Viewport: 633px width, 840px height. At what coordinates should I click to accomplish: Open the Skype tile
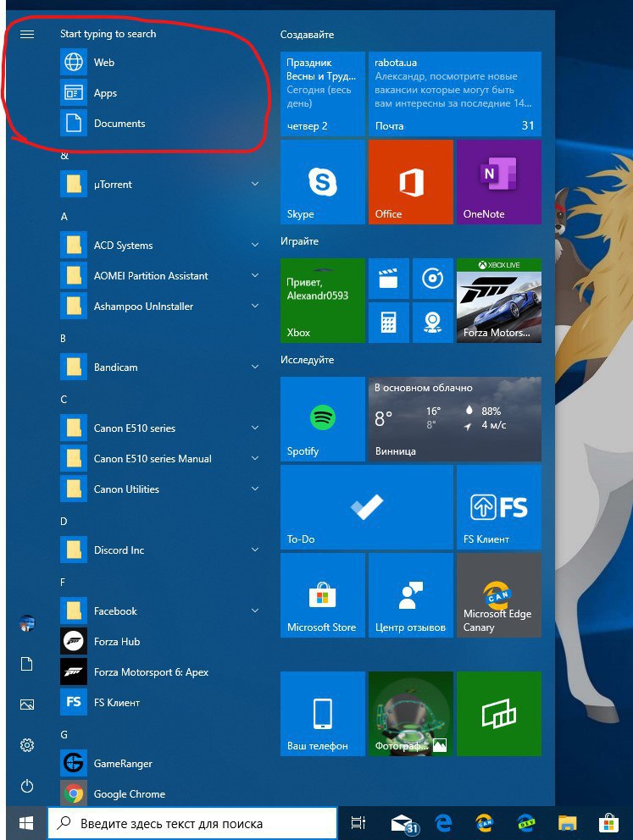323,182
